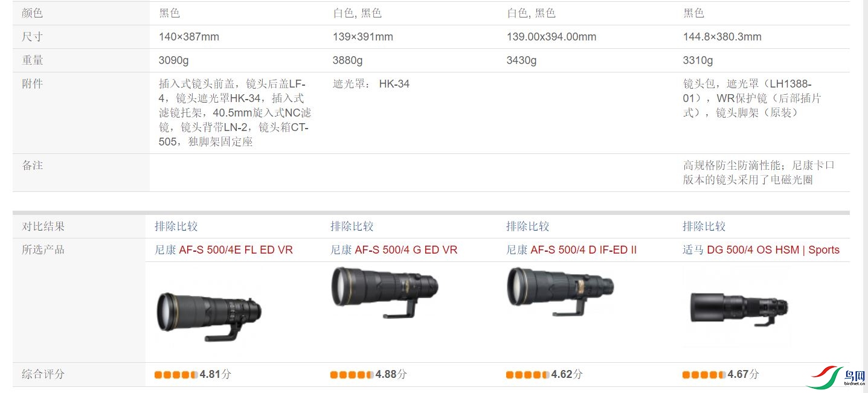
Task: Click the 附件 accessories text of first lens
Action: tap(235, 113)
